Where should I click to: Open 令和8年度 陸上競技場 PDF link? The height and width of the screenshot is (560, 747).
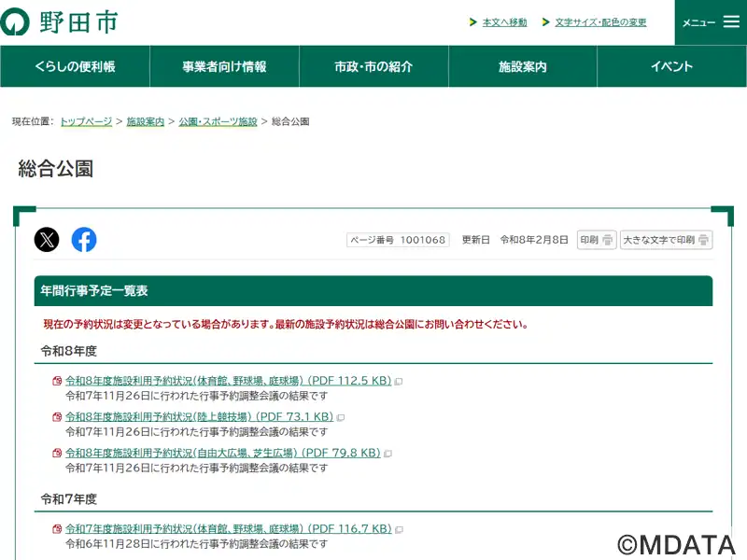199,417
